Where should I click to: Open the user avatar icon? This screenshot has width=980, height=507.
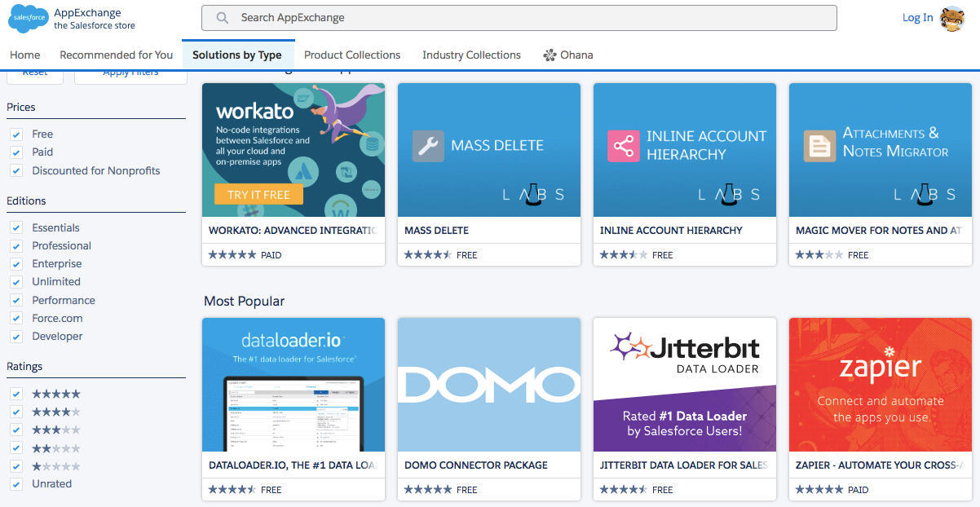[952, 19]
